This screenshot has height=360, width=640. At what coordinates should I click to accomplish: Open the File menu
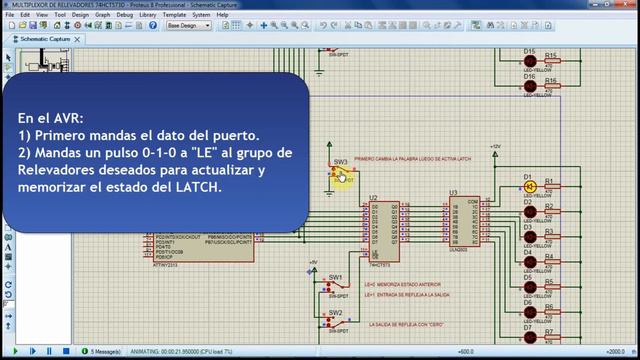[x=10, y=15]
